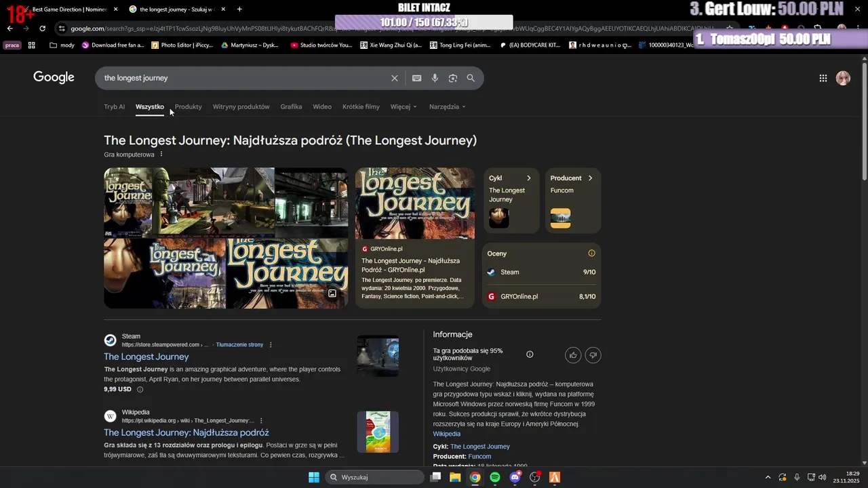868x488 pixels.
Task: Click the price info icon beside 9,99 USD
Action: click(x=140, y=390)
